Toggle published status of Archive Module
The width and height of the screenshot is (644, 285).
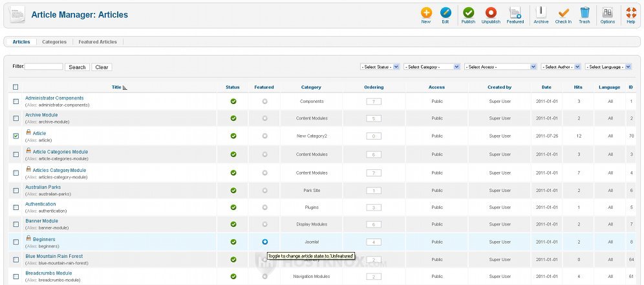pos(233,118)
